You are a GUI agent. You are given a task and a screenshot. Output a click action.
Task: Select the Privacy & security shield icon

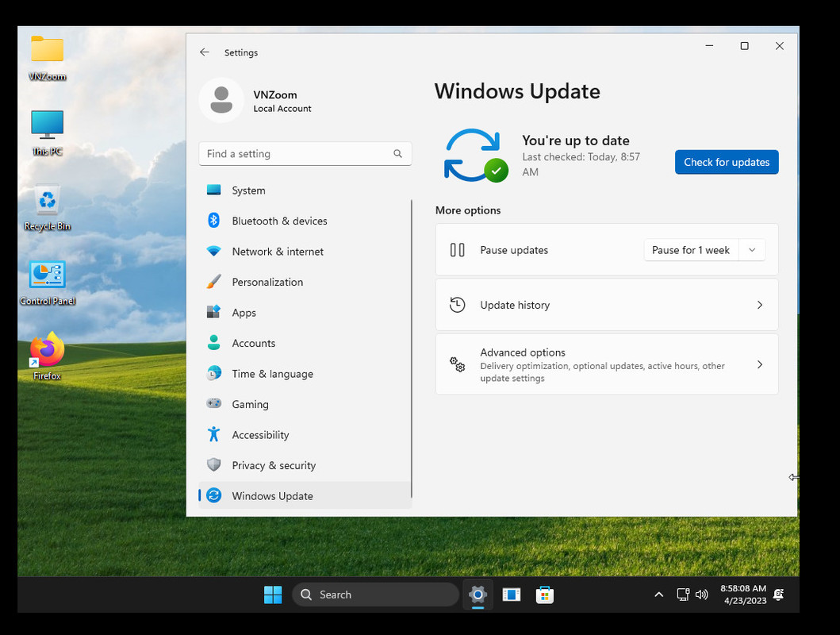pos(213,464)
